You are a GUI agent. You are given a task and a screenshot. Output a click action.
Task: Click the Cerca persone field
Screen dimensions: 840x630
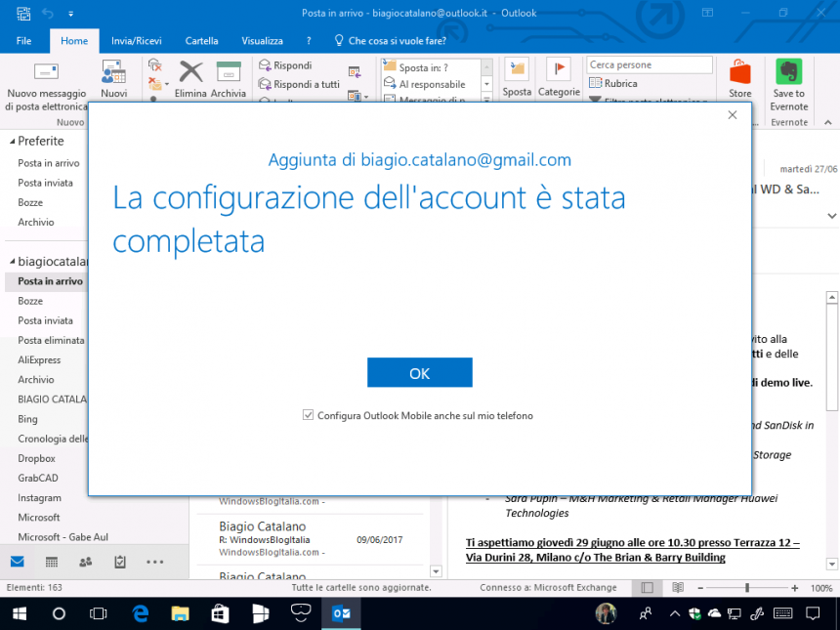pyautogui.click(x=650, y=64)
